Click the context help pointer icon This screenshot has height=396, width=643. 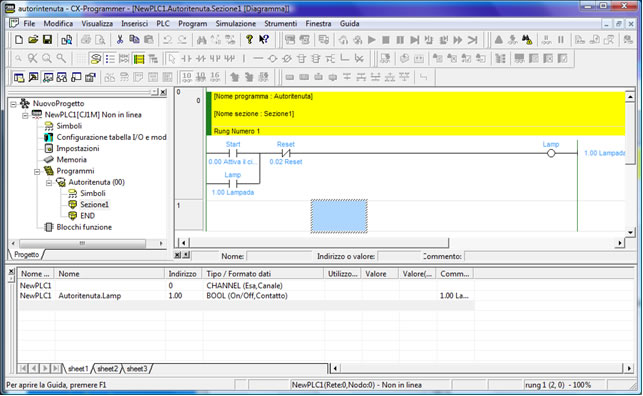(x=264, y=40)
